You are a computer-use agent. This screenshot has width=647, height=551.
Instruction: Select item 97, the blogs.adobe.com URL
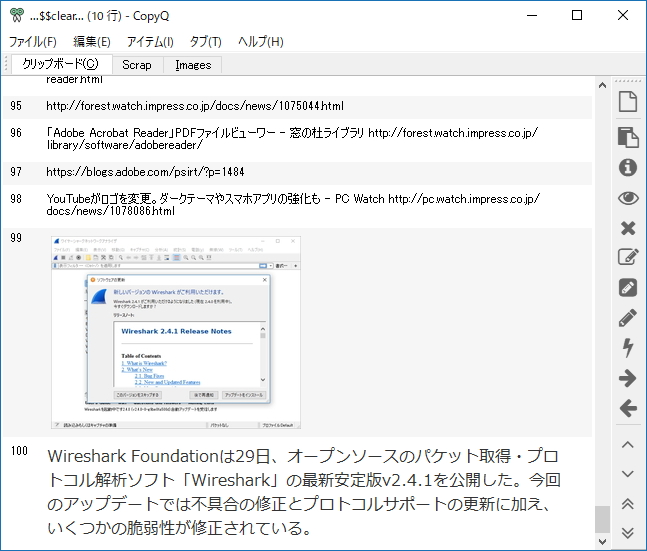[x=296, y=172]
